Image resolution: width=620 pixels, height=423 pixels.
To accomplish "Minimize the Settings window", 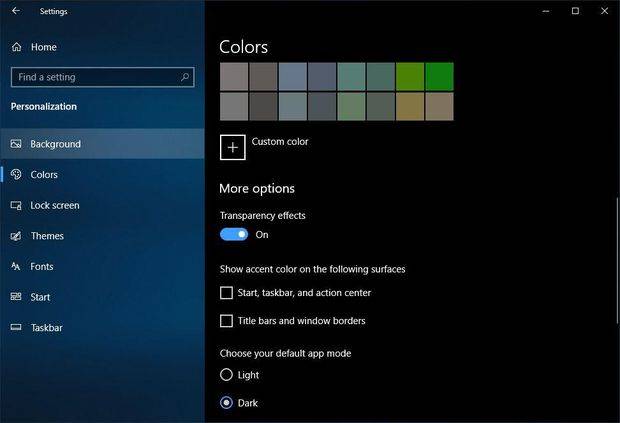I will pos(546,11).
